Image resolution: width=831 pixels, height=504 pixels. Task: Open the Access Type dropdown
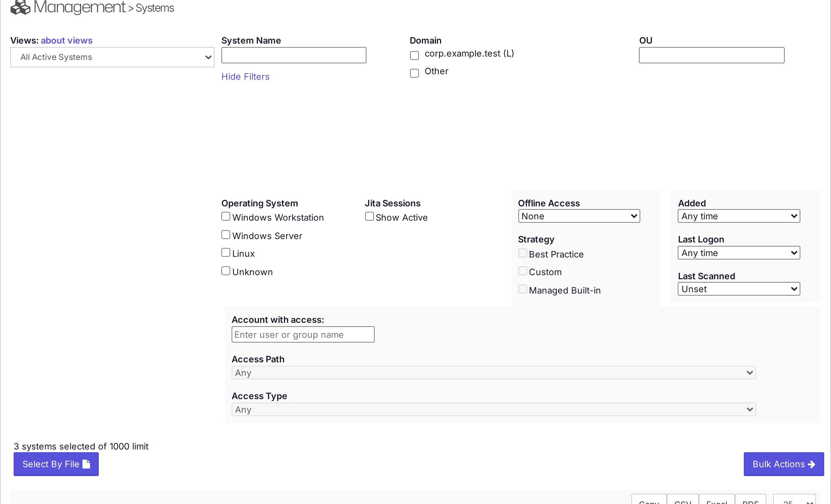[493, 410]
